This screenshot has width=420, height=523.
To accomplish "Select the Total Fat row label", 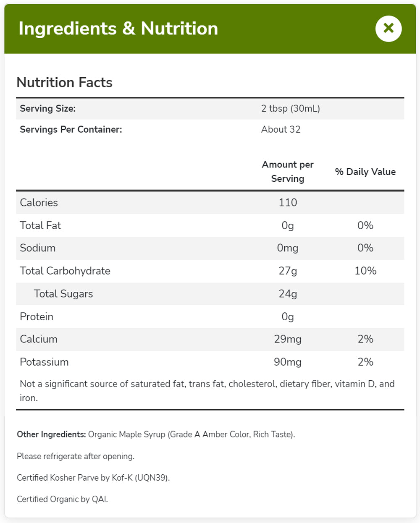I will pos(40,225).
